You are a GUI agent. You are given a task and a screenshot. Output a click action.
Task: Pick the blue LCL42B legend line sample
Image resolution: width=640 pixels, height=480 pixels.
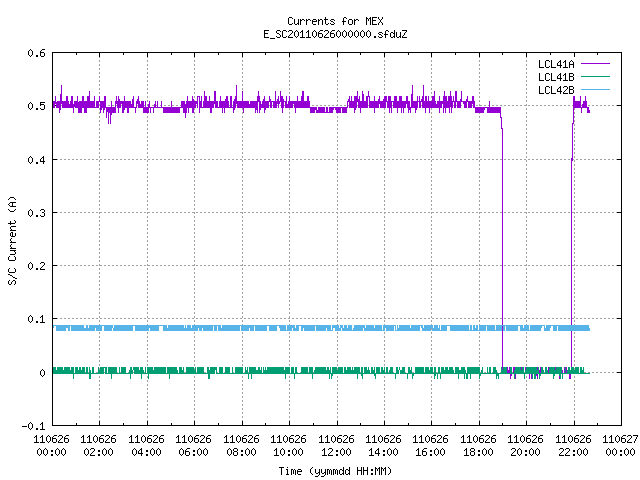point(595,90)
